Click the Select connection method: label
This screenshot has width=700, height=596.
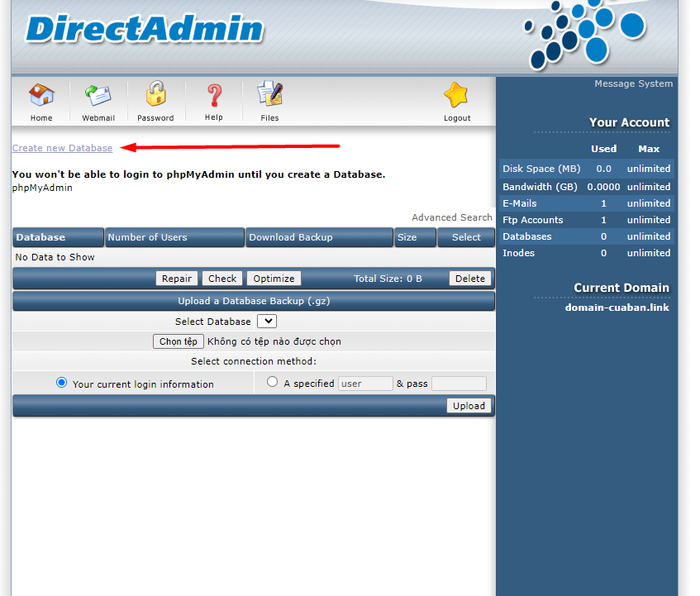click(x=254, y=361)
